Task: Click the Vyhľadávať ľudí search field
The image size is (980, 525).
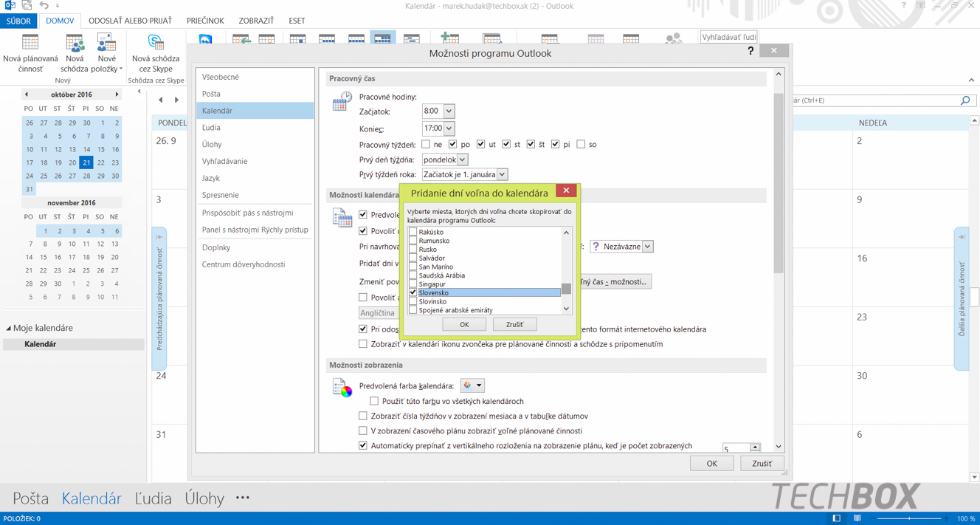Action: click(728, 37)
